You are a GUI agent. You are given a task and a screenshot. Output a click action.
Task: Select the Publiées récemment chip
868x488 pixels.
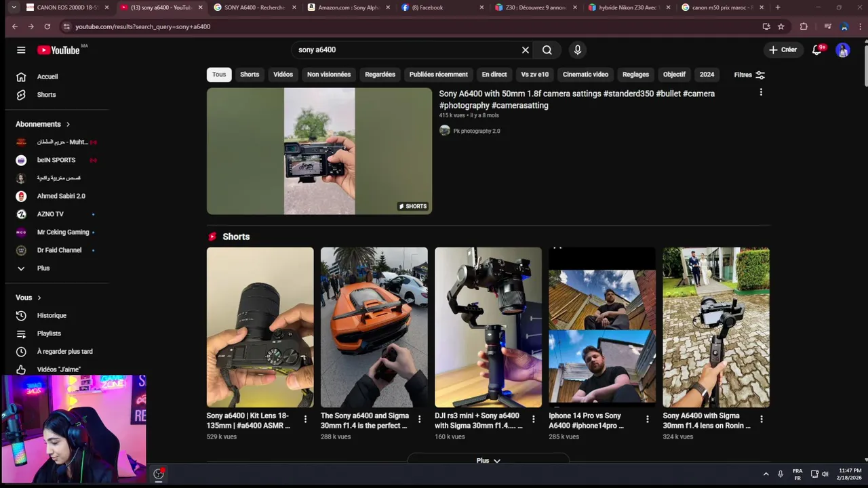pos(438,75)
